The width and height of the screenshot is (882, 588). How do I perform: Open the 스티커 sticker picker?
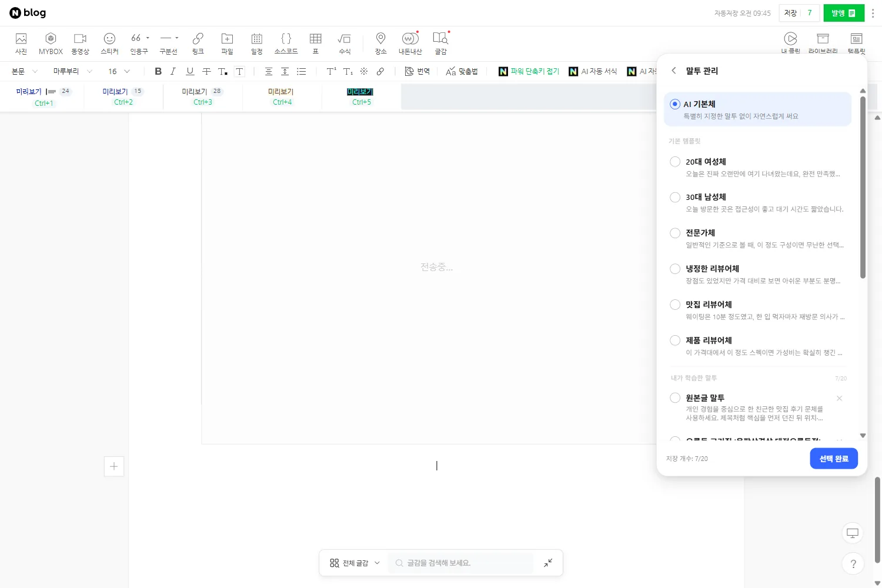109,44
